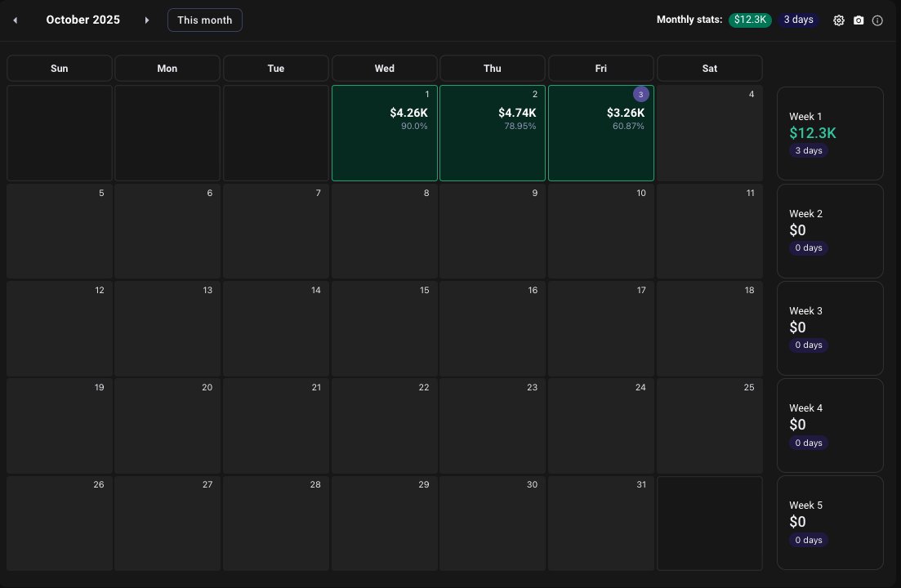
Task: Click the highlighted day 3 circle badge
Action: tap(640, 94)
